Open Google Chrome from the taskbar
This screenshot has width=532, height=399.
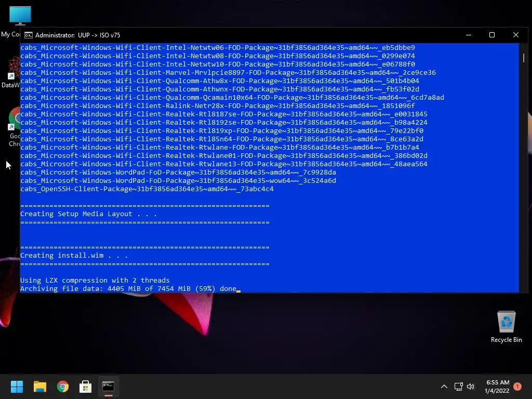[x=63, y=387]
